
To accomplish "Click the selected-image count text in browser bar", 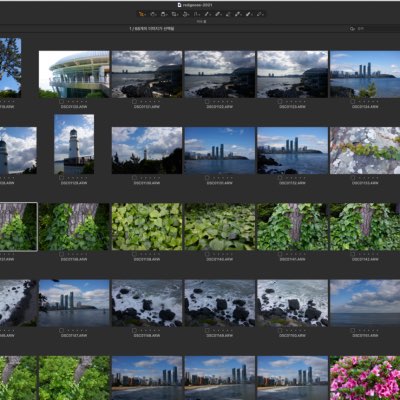I will tap(152, 29).
